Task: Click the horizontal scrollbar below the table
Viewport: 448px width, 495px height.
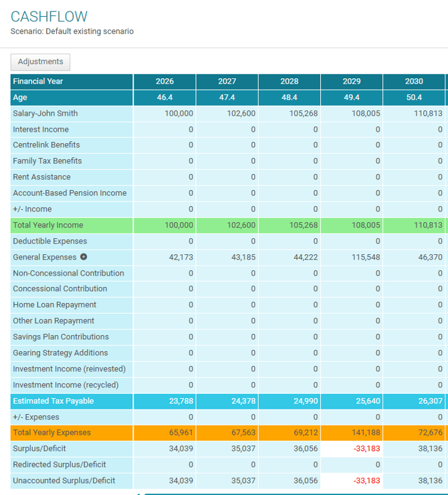Action: point(294,493)
